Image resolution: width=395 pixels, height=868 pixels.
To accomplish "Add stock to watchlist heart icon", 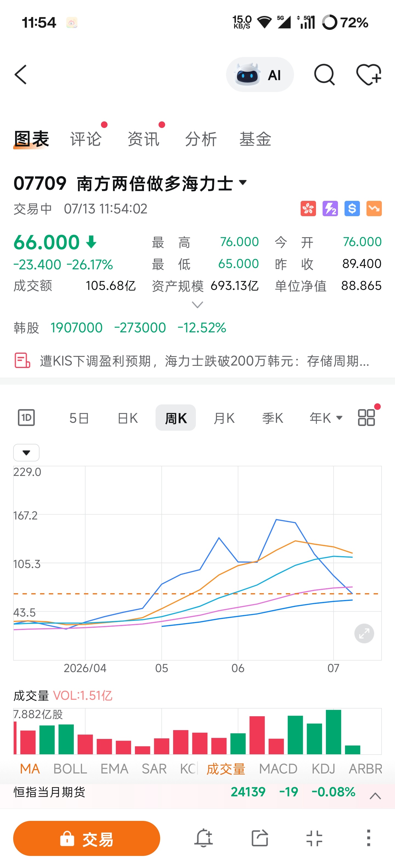I will (x=369, y=75).
